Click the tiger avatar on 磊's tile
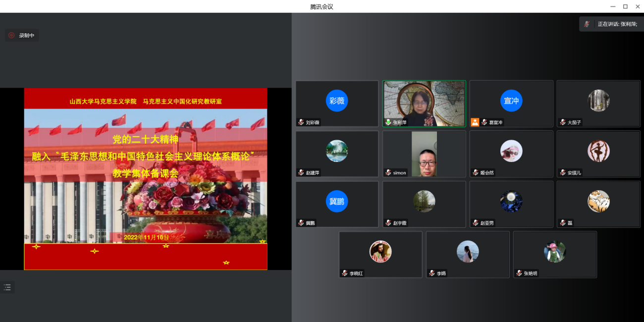Screen dimensions: 644x322 click(x=598, y=201)
